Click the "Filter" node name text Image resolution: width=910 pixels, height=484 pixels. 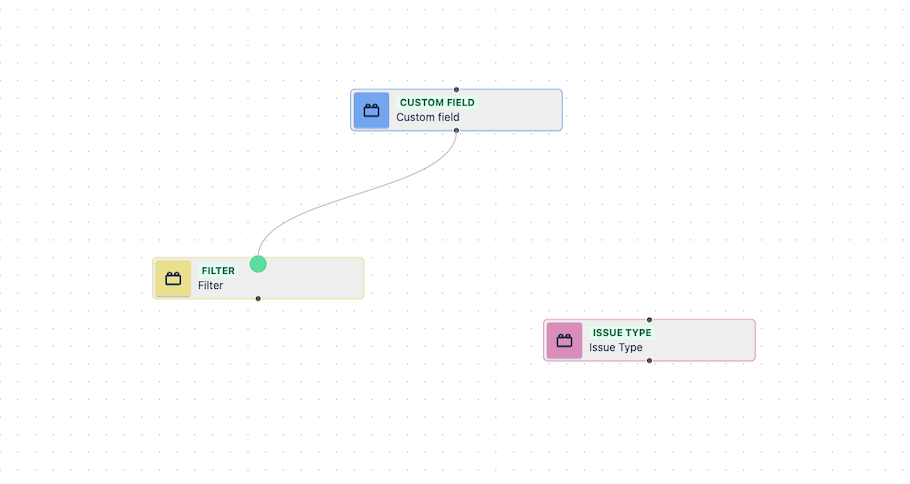tap(210, 285)
